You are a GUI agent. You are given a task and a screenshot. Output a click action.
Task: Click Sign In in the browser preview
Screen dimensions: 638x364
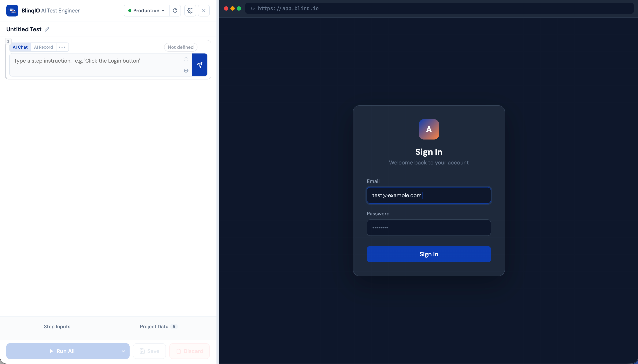click(x=429, y=254)
